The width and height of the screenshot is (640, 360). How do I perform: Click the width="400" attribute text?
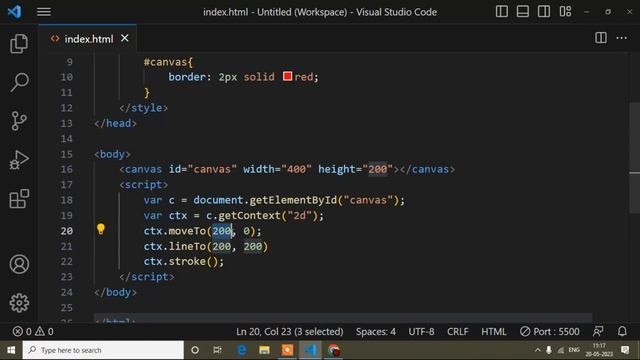(x=278, y=169)
